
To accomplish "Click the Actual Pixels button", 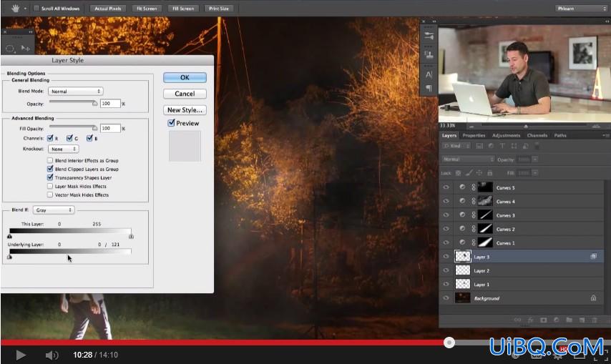I will click(107, 8).
